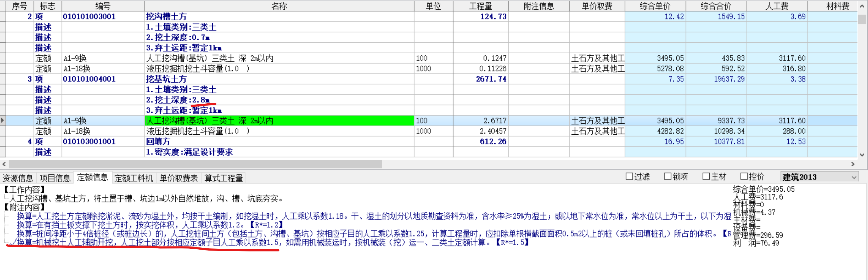
Task: Click the current row indicator arrow
Action: (3, 121)
